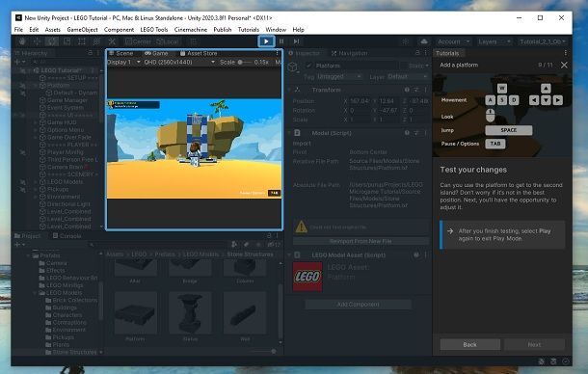Screen dimensions: 588x374
Task: Open the Account dropdown
Action: point(454,41)
